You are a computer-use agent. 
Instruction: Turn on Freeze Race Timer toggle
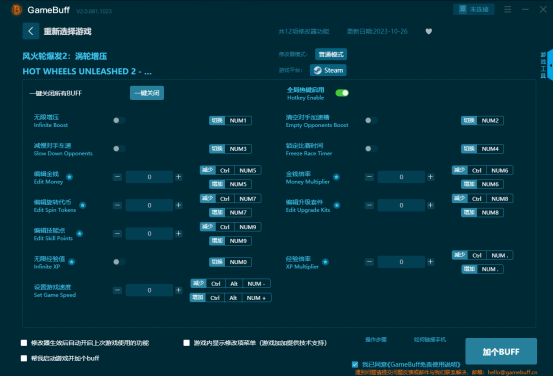[371, 149]
